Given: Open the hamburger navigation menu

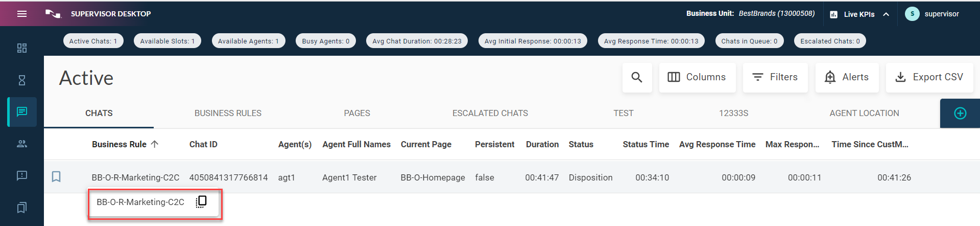Looking at the screenshot, I should coord(22,14).
